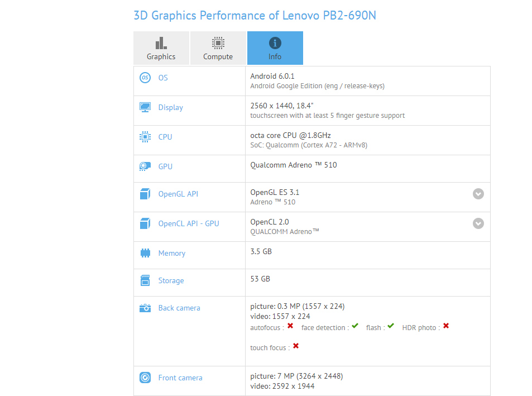Click the SoC: Qualcomm Cortex A72 text
Image resolution: width=532 pixels, height=396 pixels.
(309, 145)
